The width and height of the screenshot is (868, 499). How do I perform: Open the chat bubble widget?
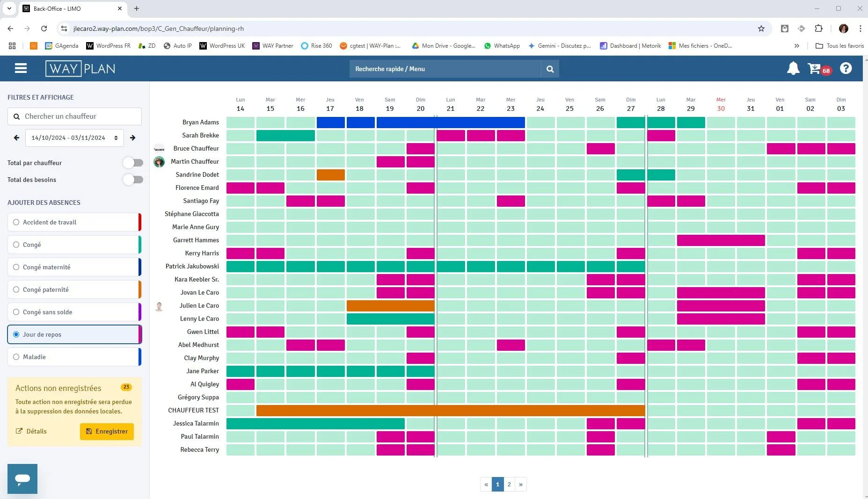pos(22,479)
